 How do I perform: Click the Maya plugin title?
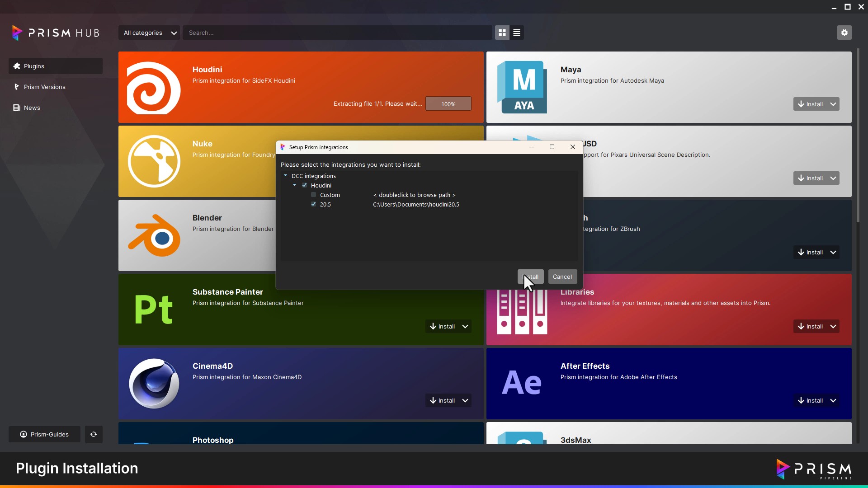[571, 70]
